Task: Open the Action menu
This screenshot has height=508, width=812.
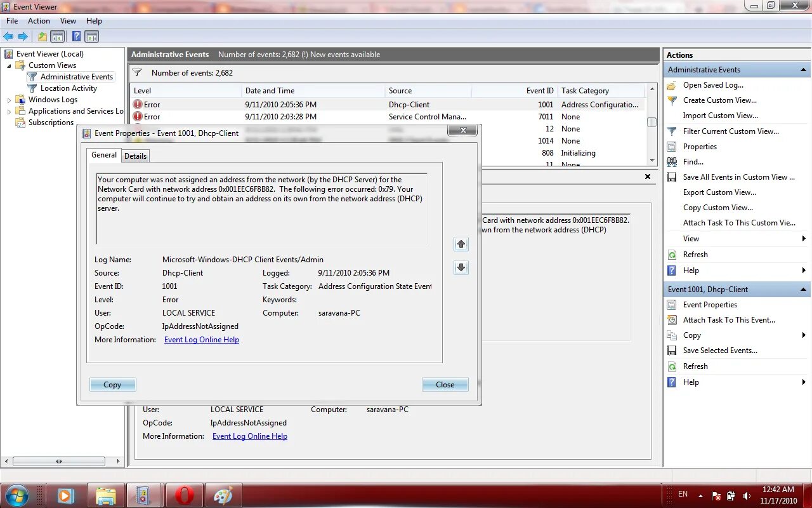Action: (x=39, y=21)
